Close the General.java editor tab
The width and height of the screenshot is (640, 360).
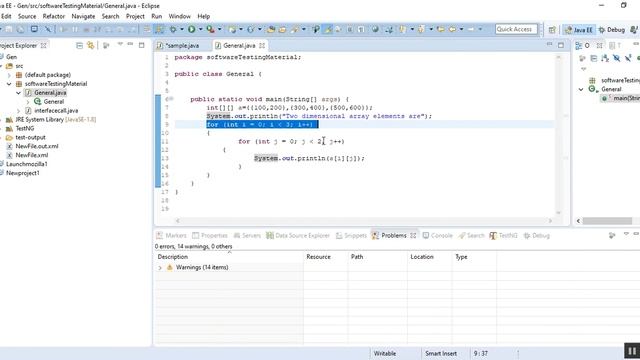262,46
